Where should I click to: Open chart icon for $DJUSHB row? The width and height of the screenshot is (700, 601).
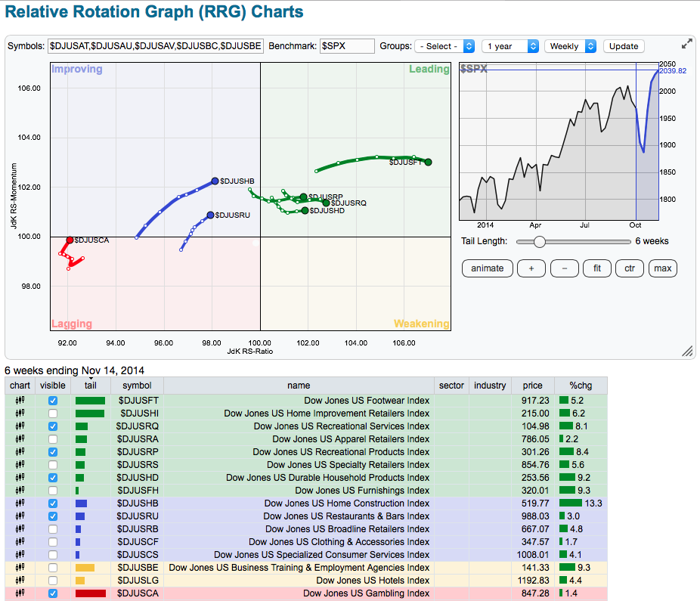click(20, 503)
